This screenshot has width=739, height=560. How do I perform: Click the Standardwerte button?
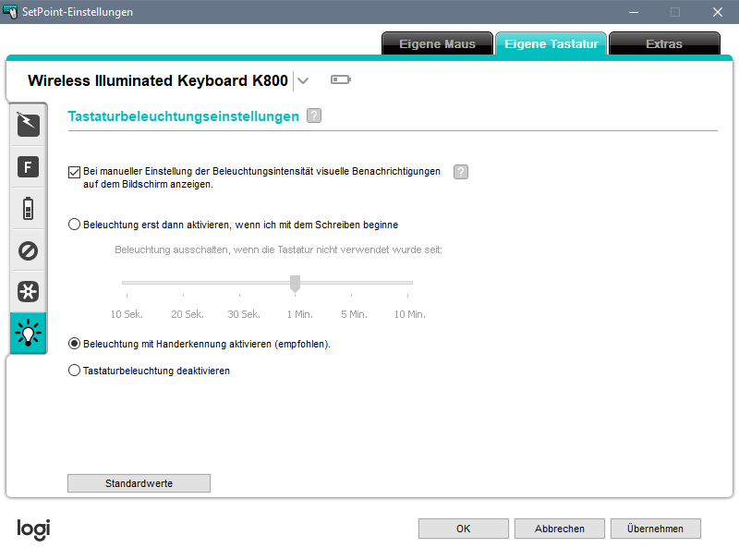click(139, 483)
